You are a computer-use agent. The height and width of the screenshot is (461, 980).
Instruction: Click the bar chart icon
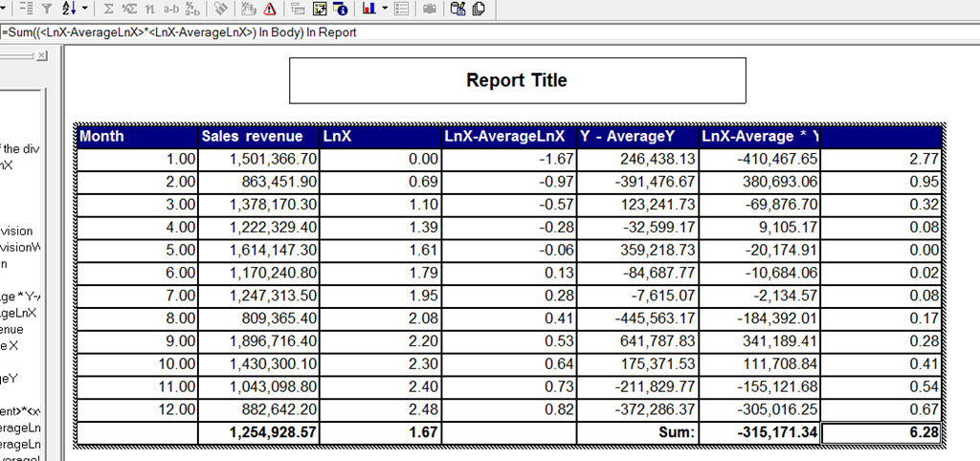[368, 9]
